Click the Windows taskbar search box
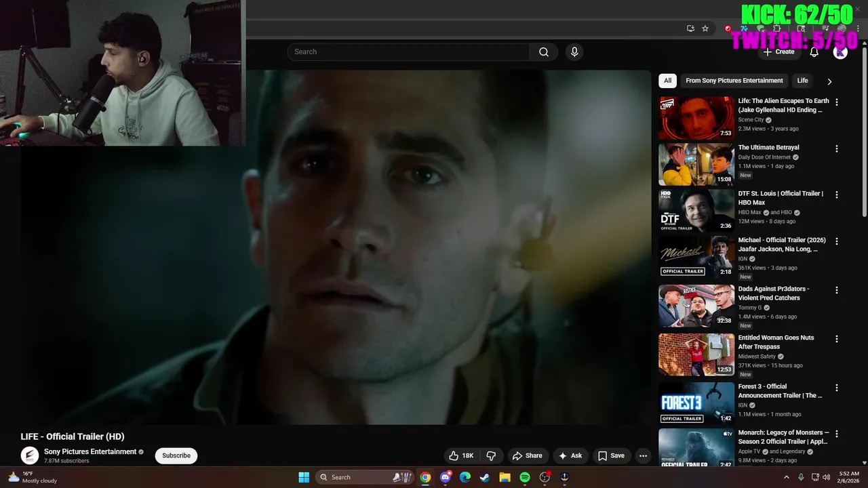 pyautogui.click(x=365, y=477)
